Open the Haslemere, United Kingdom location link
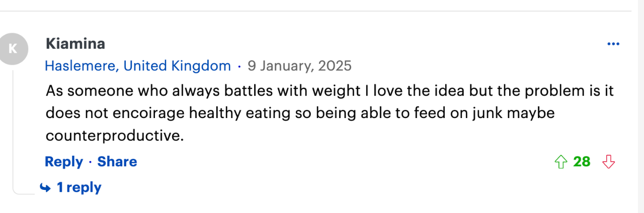Screen dimensions: 644x213 point(138,66)
